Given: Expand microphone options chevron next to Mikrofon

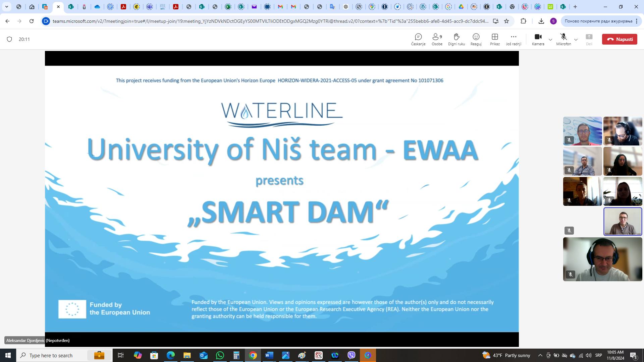Looking at the screenshot, I should point(576,40).
